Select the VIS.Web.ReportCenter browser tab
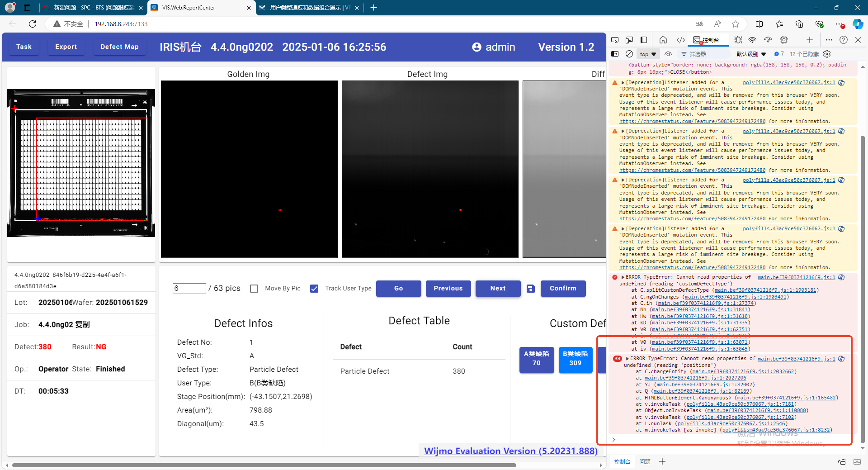 point(201,8)
